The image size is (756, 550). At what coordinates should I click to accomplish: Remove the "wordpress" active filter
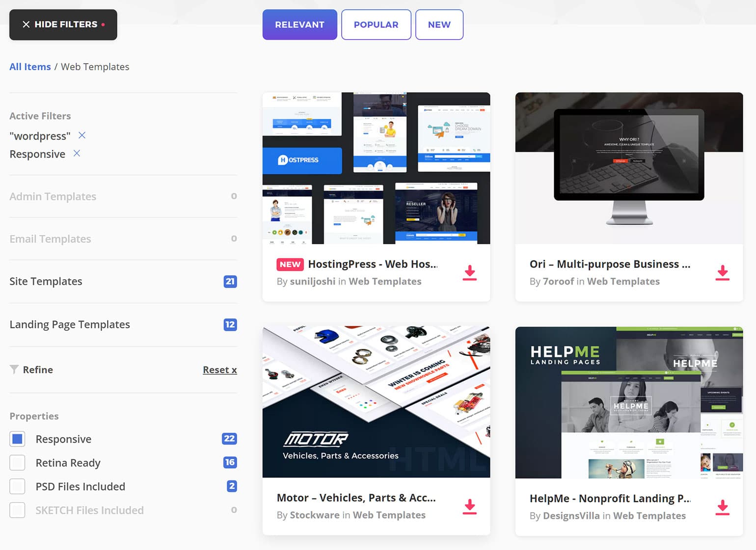tap(82, 135)
